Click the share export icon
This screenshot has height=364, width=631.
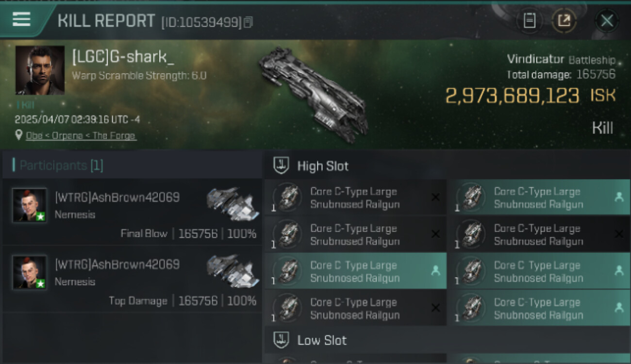pyautogui.click(x=564, y=20)
